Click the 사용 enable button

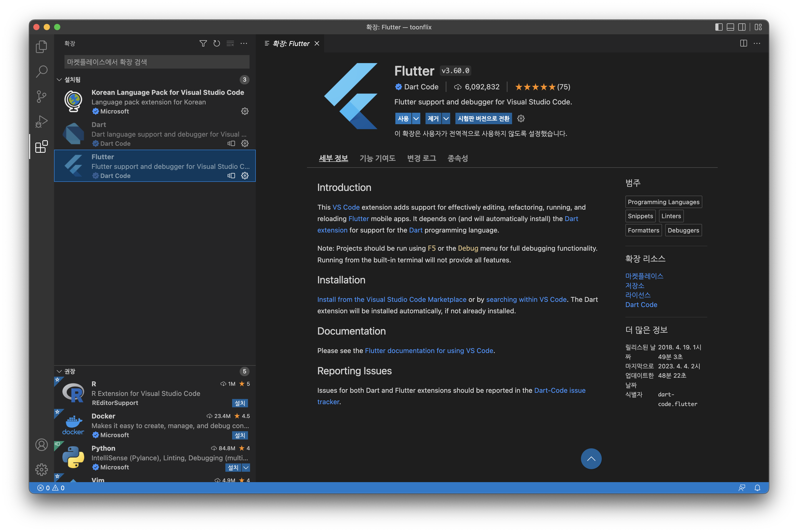pyautogui.click(x=403, y=118)
